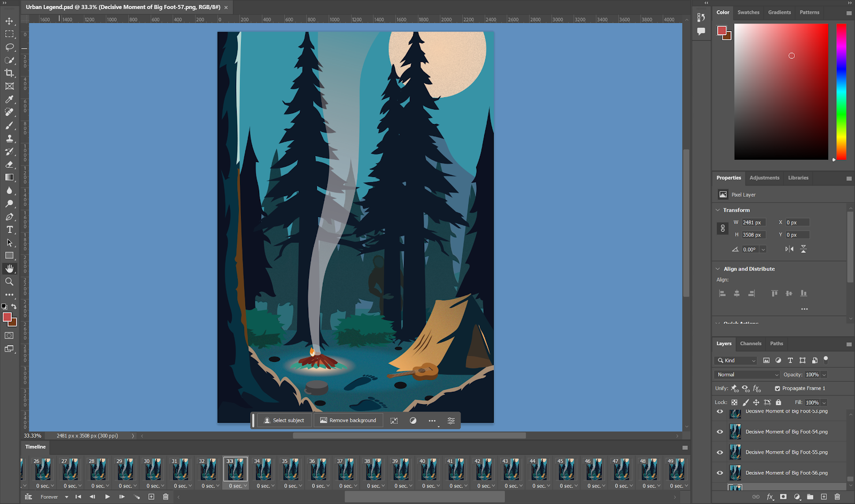The height and width of the screenshot is (504, 855).
Task: Switch to the Libraries tab
Action: tap(798, 178)
